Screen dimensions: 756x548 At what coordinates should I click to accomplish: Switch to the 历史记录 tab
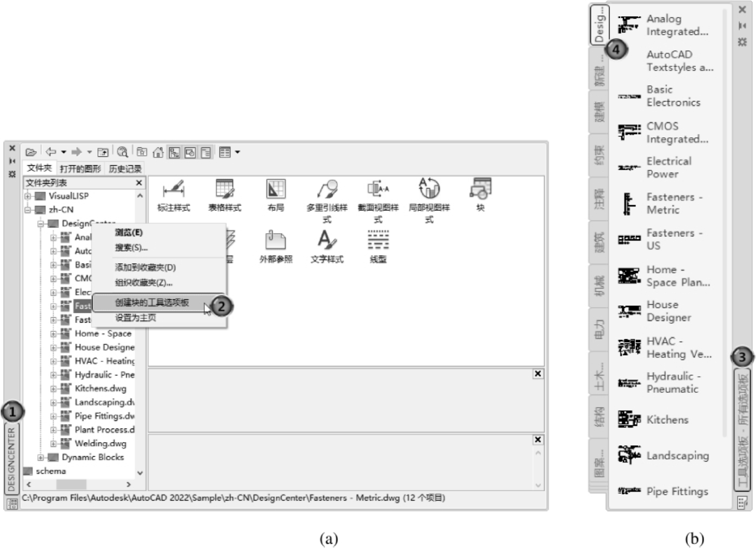pos(125,169)
